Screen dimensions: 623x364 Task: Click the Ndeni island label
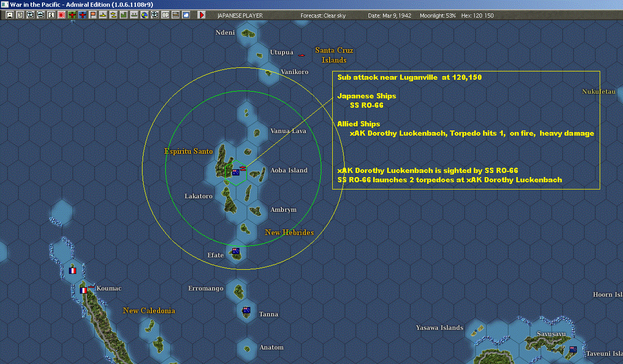tap(225, 33)
